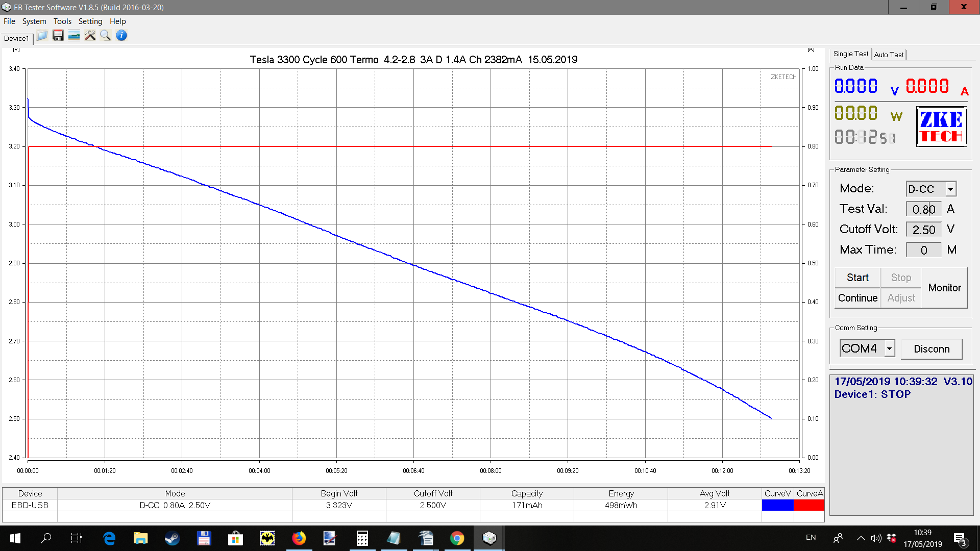Click the open file folder icon

(x=42, y=36)
